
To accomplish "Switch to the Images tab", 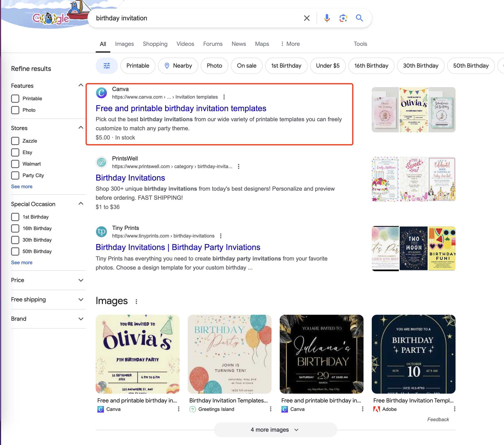I will tap(124, 44).
